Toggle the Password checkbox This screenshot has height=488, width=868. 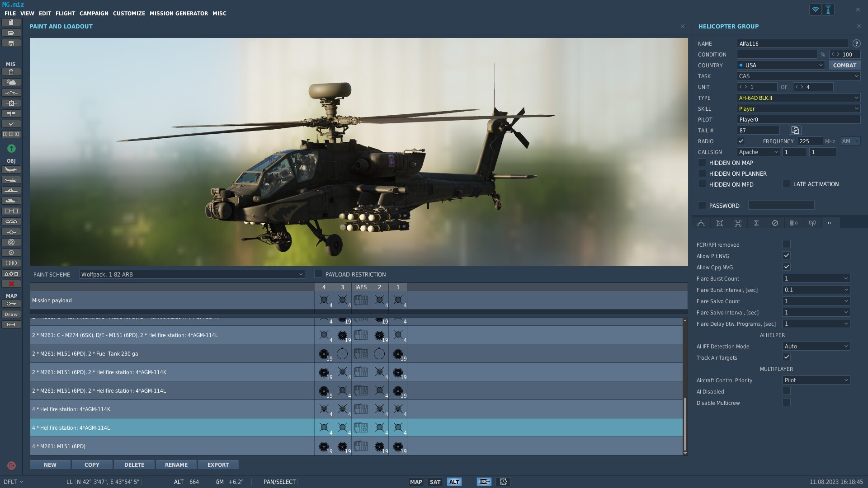702,205
